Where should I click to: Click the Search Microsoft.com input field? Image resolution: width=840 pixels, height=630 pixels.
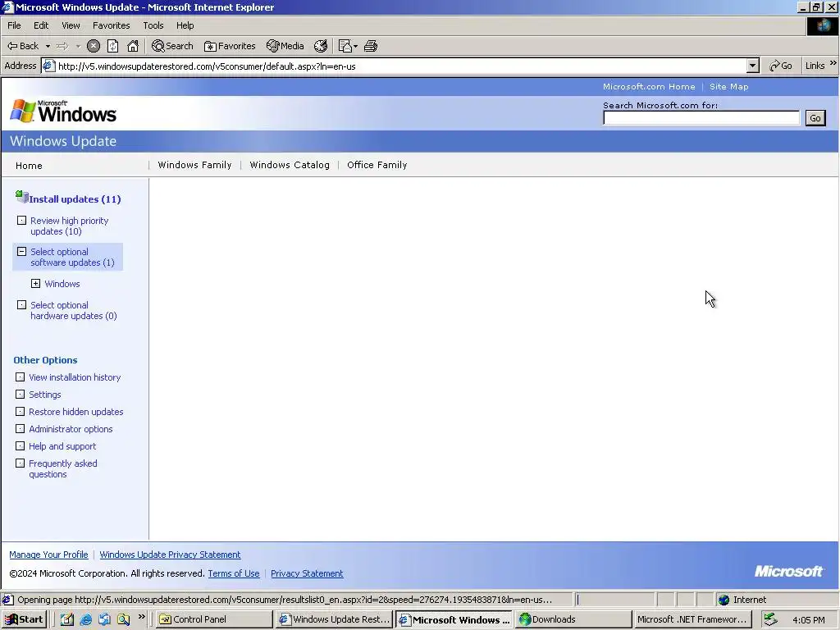pos(701,118)
